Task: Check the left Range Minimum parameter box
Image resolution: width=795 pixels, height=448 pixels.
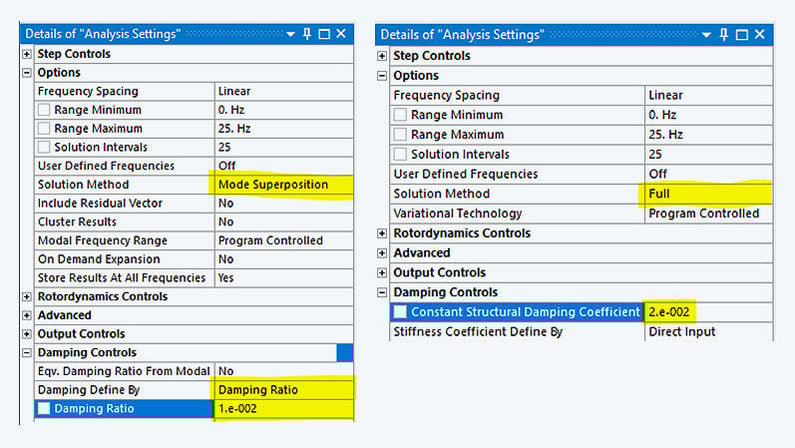Action: (x=44, y=110)
